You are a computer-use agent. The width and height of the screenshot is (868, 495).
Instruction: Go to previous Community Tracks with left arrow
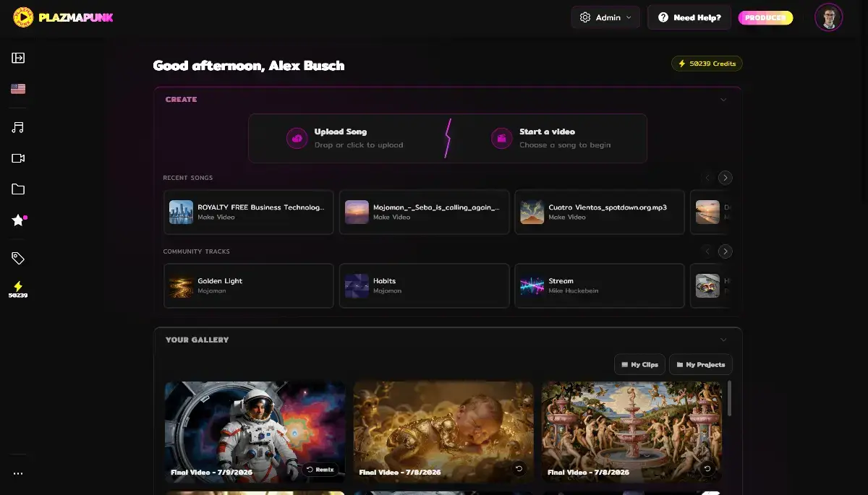(708, 251)
